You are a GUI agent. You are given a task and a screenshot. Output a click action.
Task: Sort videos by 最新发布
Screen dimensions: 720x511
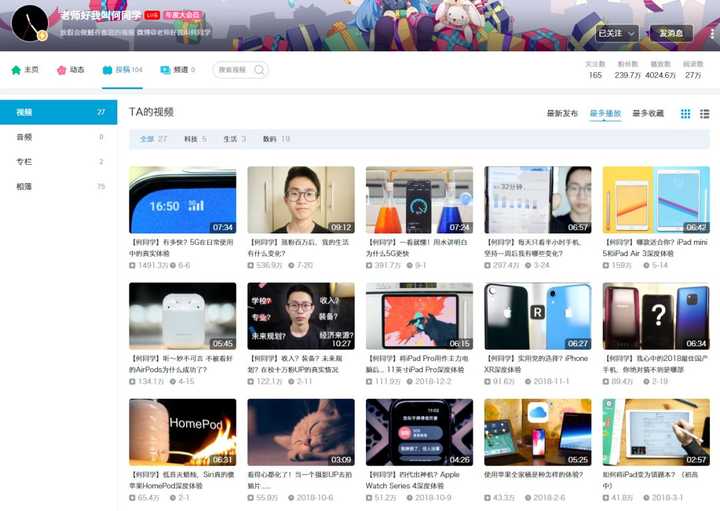pyautogui.click(x=562, y=113)
